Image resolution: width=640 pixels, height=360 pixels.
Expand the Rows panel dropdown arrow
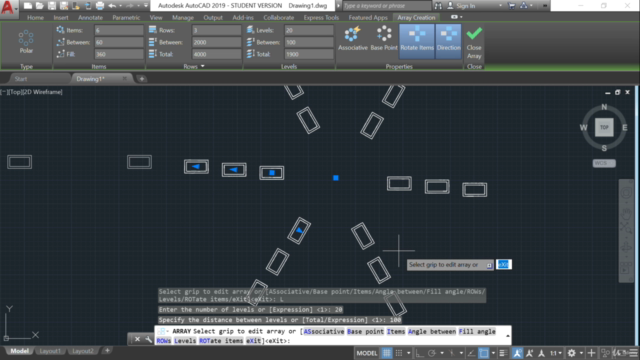(202, 66)
